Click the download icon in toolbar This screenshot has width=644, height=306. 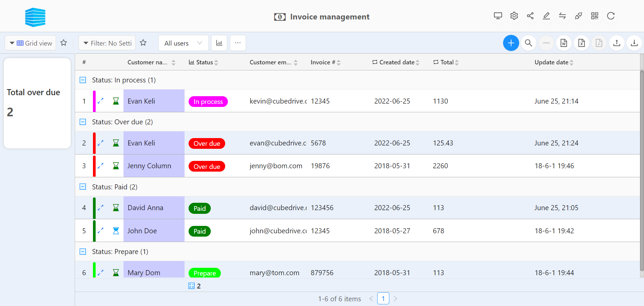[x=634, y=43]
